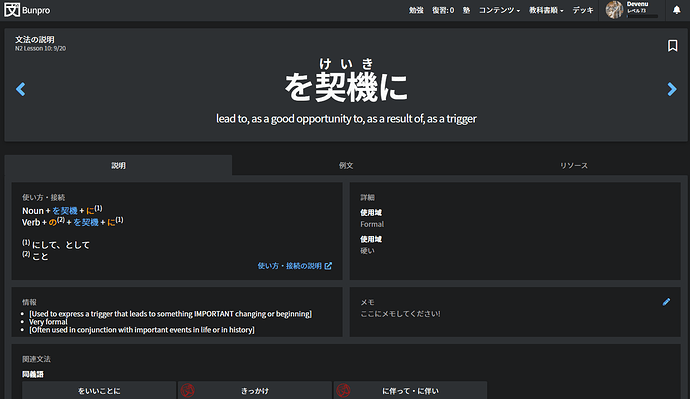
Task: Open the デッキ menu item
Action: pos(583,10)
